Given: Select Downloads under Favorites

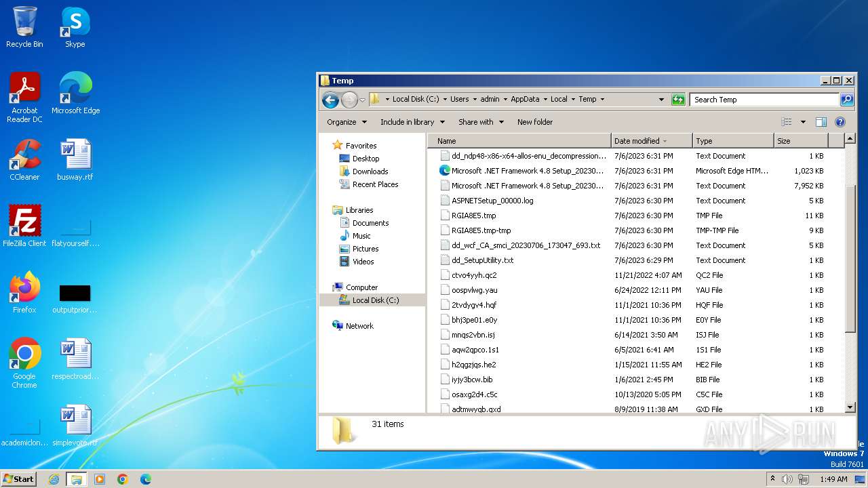Looking at the screenshot, I should (x=370, y=171).
